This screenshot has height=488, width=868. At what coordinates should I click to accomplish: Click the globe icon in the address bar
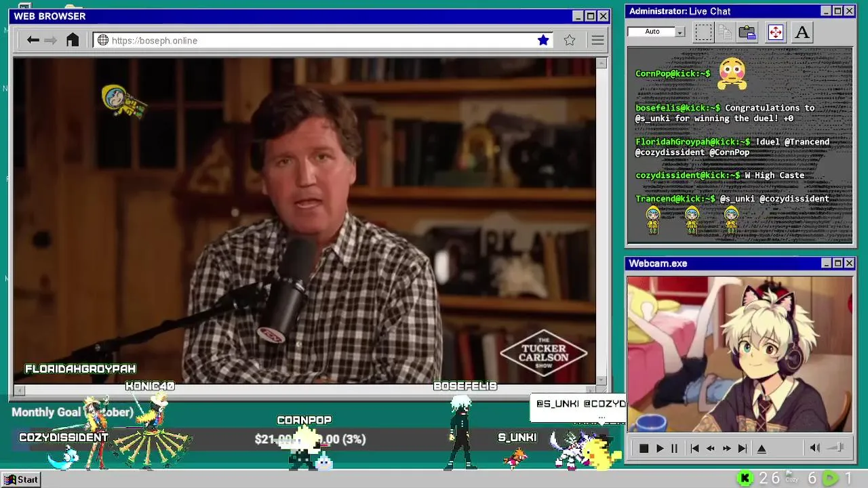103,40
